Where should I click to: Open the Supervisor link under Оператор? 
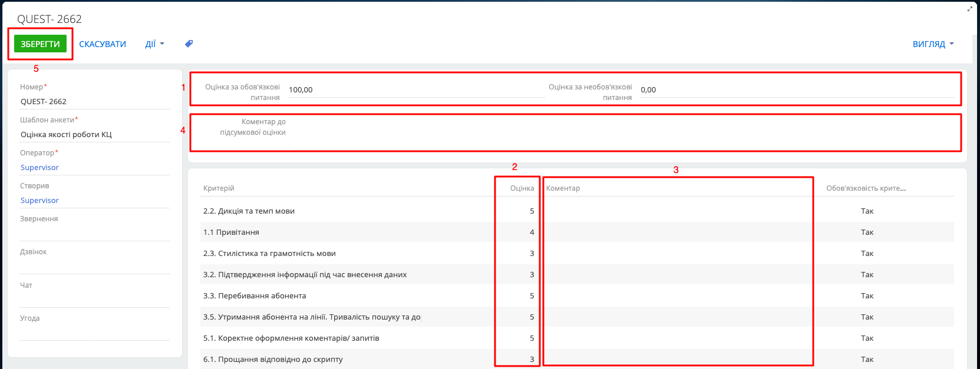pos(39,167)
